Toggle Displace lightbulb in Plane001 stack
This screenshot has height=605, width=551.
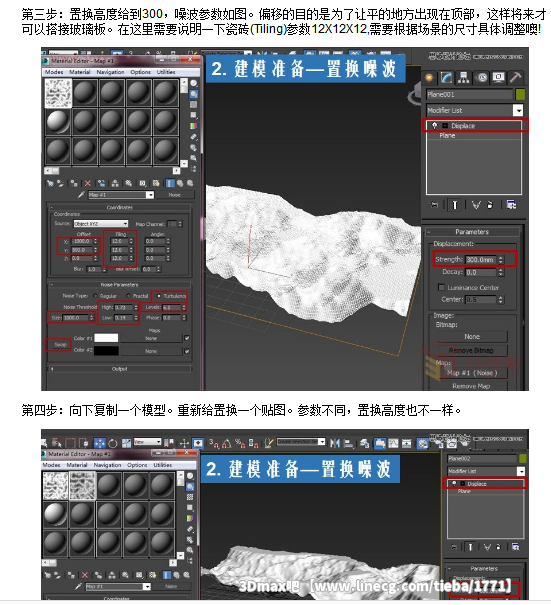click(434, 125)
